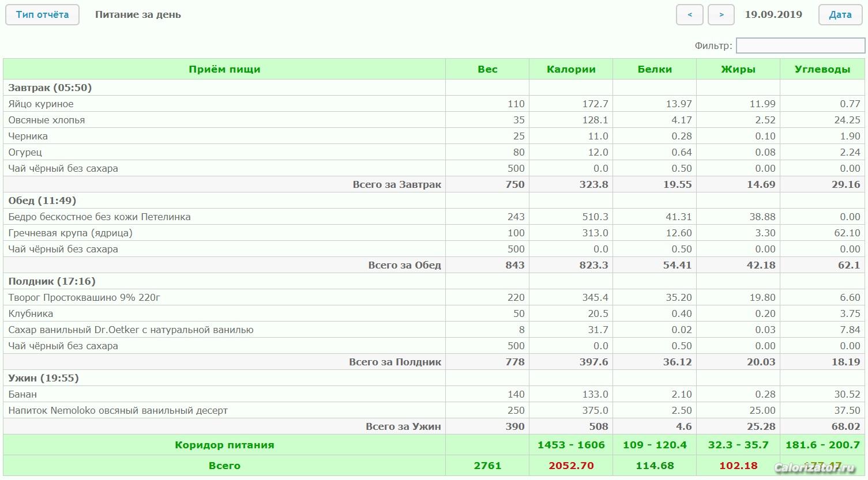This screenshot has height=480, width=868.
Task: Click weight value 140 for Банан
Action: click(x=516, y=394)
